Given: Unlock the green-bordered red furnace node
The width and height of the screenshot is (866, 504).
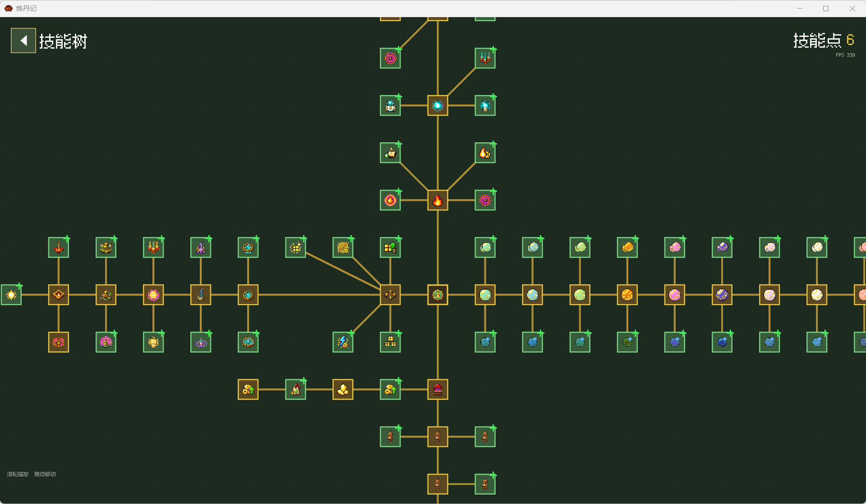Looking at the screenshot, I should pos(58,247).
